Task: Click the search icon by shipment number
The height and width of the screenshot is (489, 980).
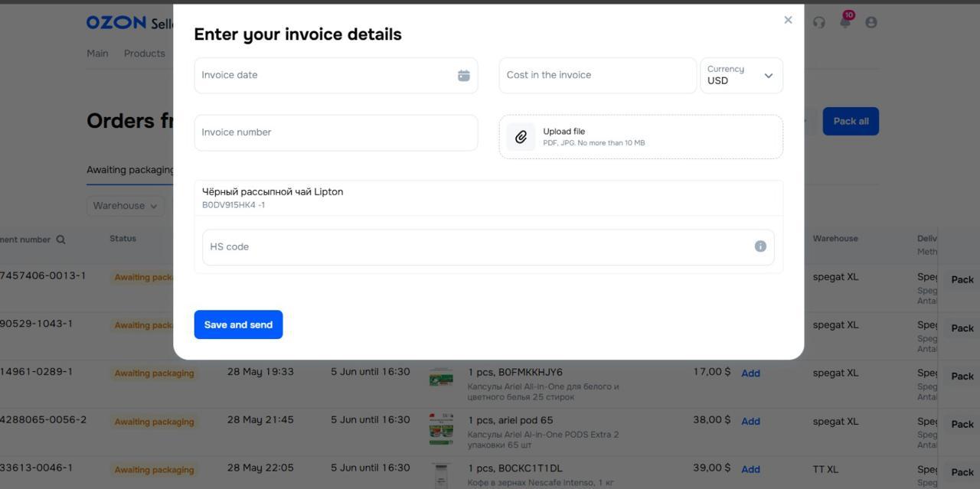Action: pyautogui.click(x=60, y=240)
